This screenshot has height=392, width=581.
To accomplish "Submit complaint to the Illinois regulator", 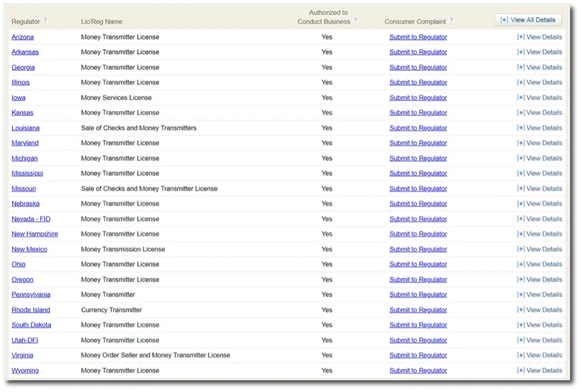I will 418,82.
